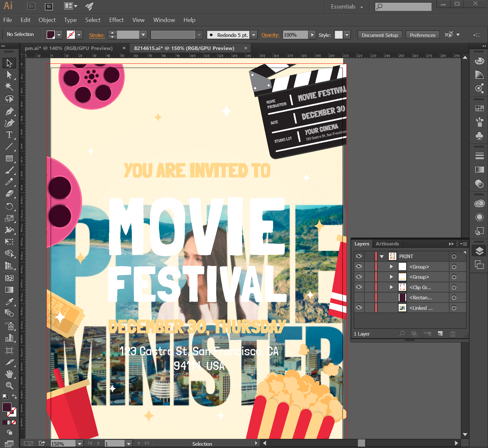
Task: Expand the <Clip Gr... sublayer
Action: pos(391,287)
